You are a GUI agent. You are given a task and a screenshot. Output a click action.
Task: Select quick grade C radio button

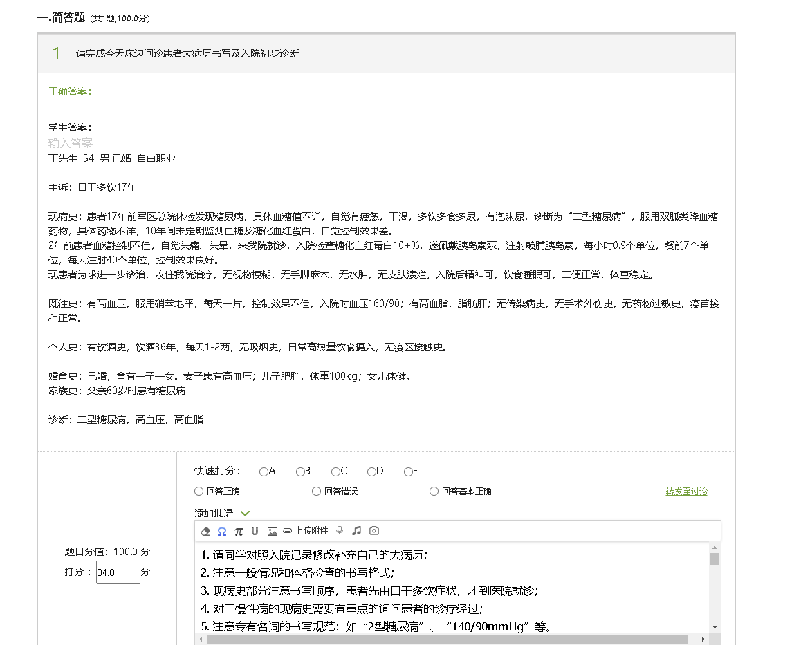(335, 472)
